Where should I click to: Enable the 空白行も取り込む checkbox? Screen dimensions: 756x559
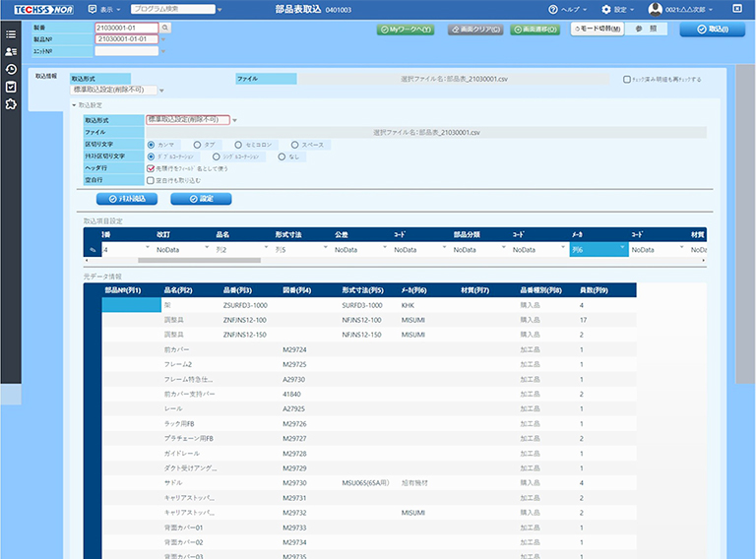pyautogui.click(x=150, y=180)
